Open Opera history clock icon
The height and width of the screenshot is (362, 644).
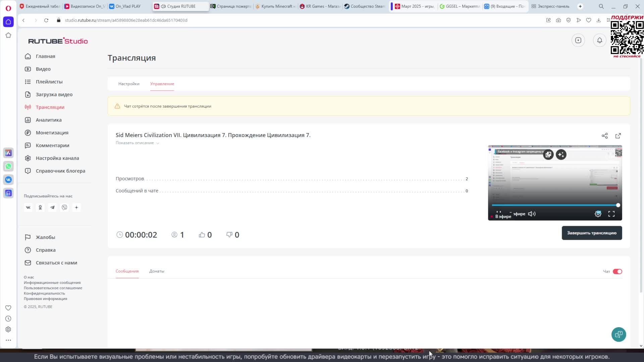pyautogui.click(x=8, y=319)
